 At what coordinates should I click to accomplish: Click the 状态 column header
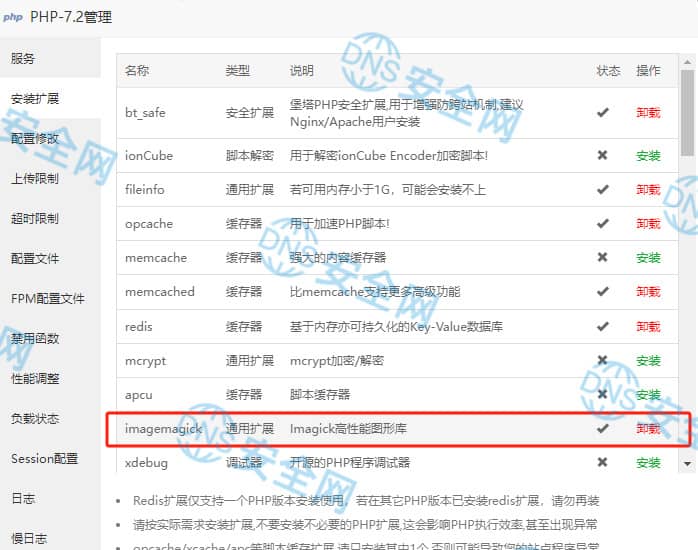[x=608, y=70]
